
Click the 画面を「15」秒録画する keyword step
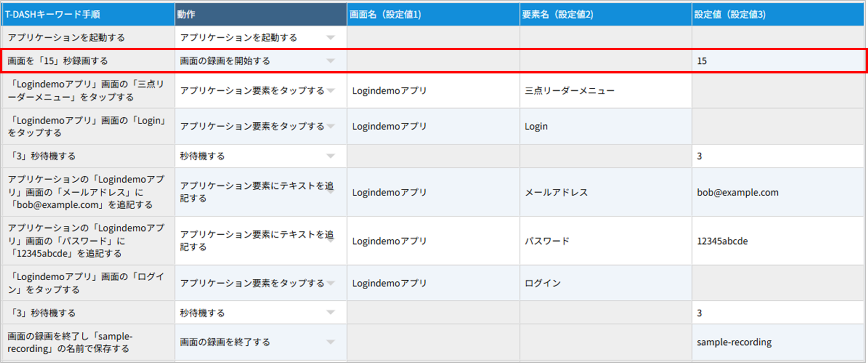(x=88, y=61)
